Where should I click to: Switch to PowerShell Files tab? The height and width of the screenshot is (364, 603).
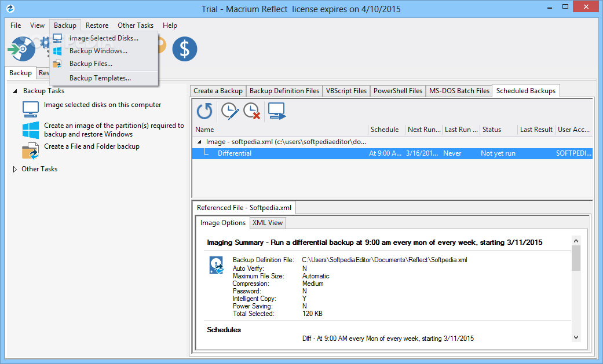pos(397,91)
